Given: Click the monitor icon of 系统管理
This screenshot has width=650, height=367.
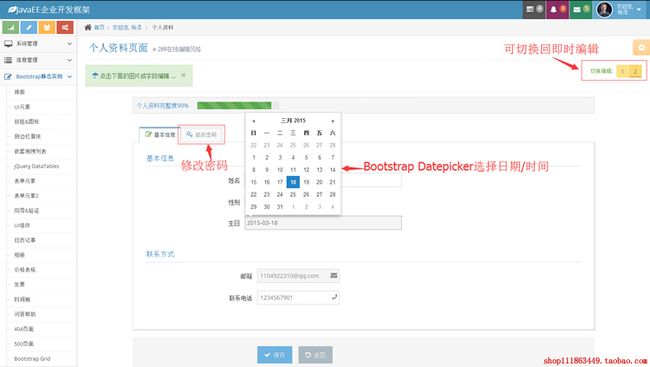Looking at the screenshot, I should (x=8, y=44).
